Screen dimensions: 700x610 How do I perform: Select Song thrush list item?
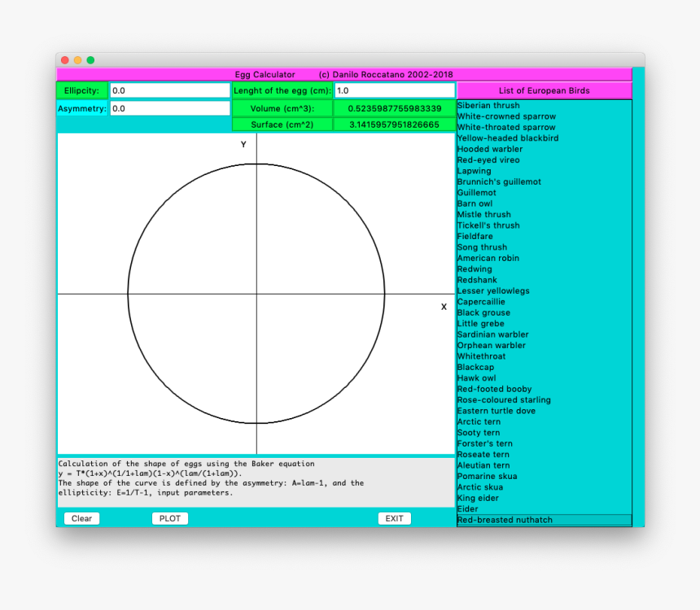pyautogui.click(x=545, y=247)
